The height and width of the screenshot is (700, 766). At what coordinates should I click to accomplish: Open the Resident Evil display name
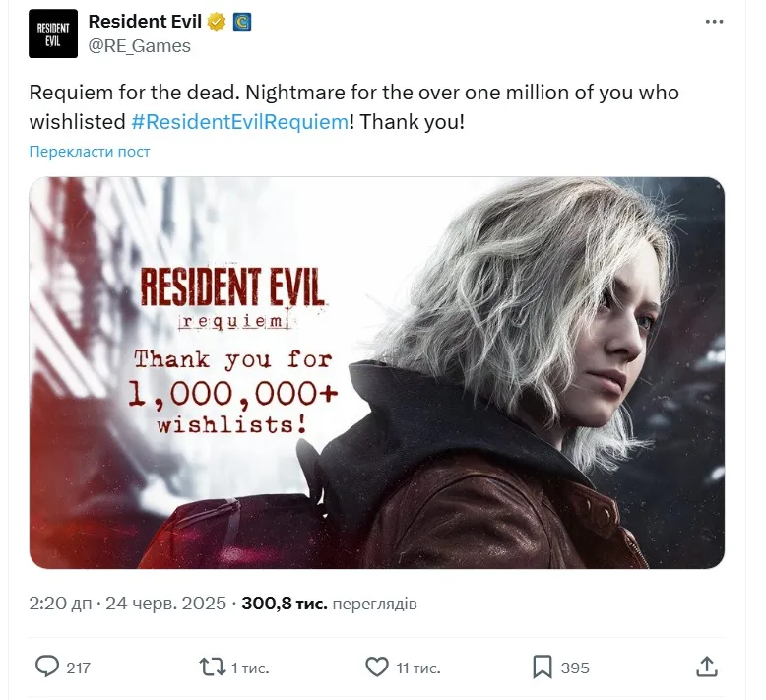145,22
